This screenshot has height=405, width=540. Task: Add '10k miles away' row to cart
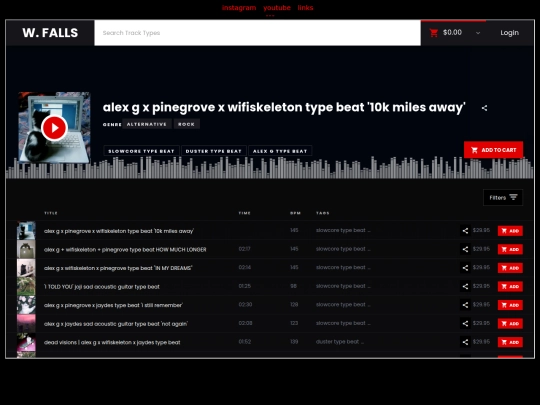point(510,231)
